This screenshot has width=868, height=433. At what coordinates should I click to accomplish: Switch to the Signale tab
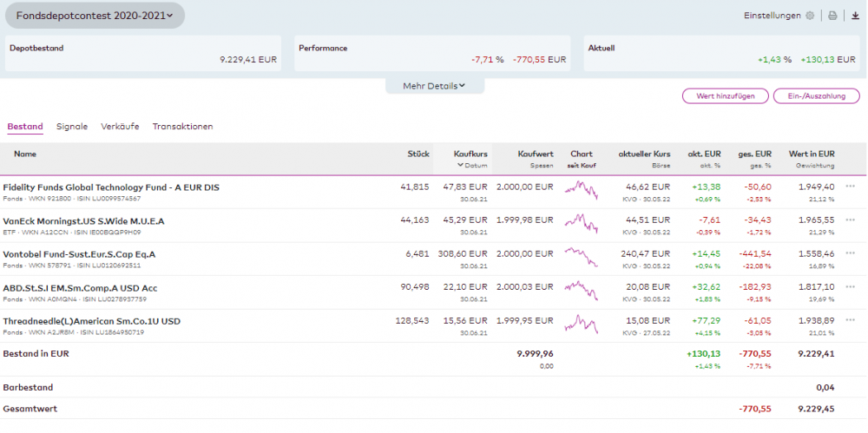[72, 127]
